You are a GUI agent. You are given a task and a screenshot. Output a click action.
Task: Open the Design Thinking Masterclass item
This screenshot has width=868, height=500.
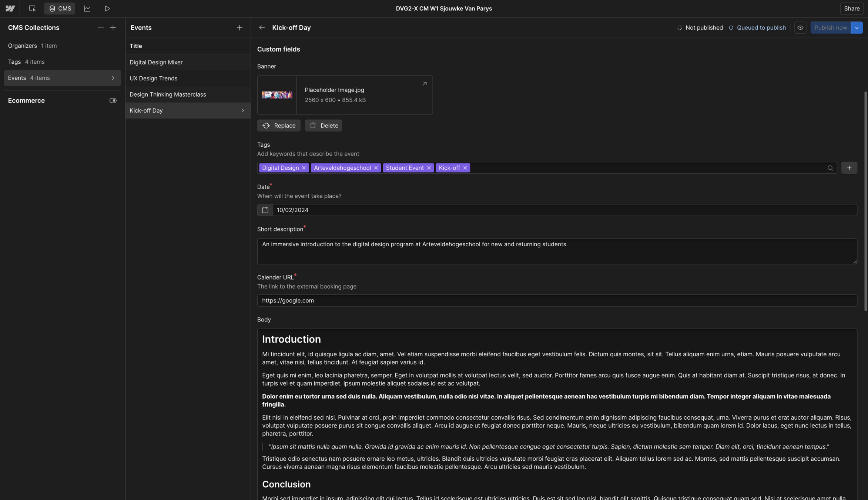168,94
